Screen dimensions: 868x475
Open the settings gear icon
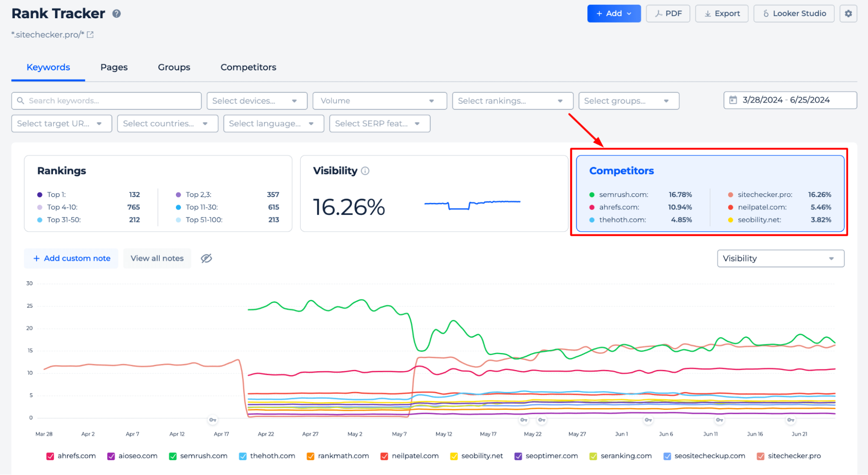(848, 13)
